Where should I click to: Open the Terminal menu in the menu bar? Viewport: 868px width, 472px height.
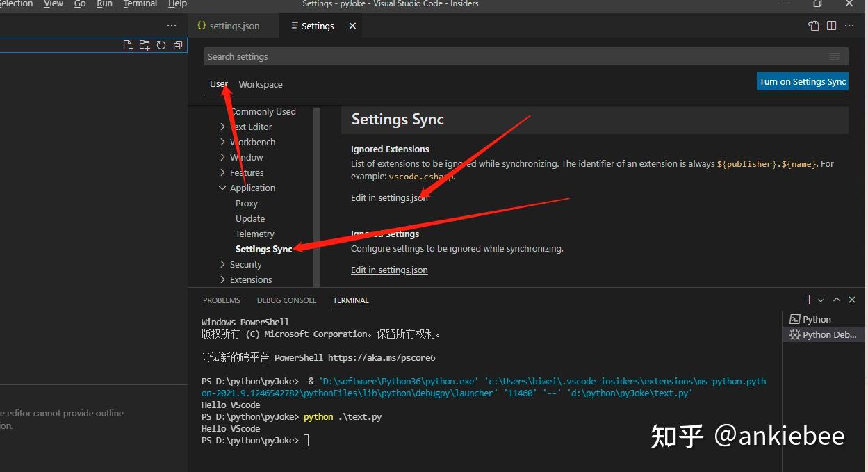pos(140,4)
